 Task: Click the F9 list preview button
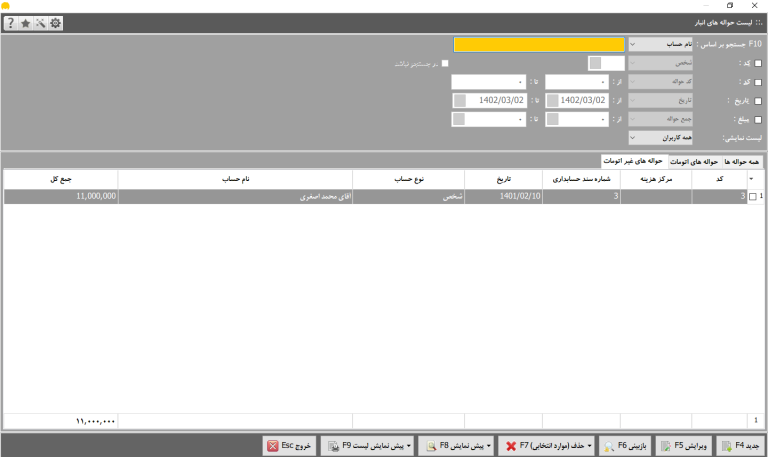click(x=367, y=446)
